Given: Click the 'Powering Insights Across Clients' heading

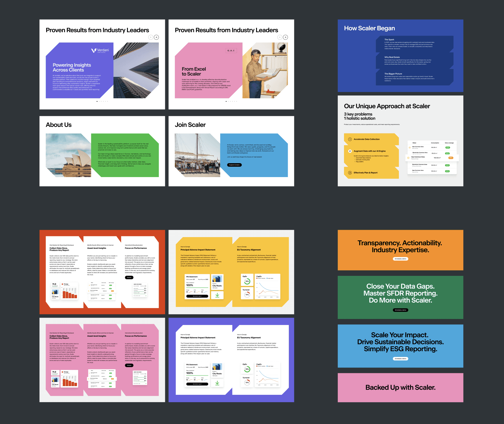Looking at the screenshot, I should [72, 67].
